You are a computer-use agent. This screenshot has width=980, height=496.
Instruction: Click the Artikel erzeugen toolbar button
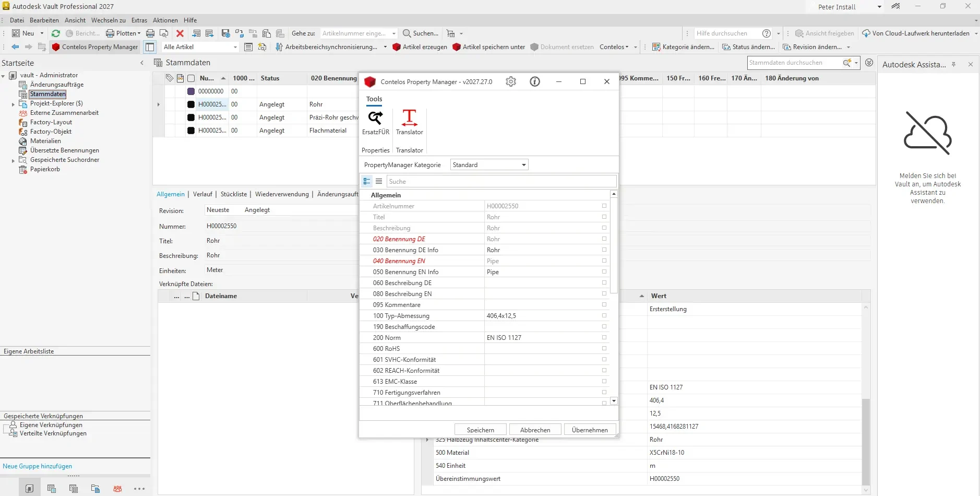tap(420, 47)
